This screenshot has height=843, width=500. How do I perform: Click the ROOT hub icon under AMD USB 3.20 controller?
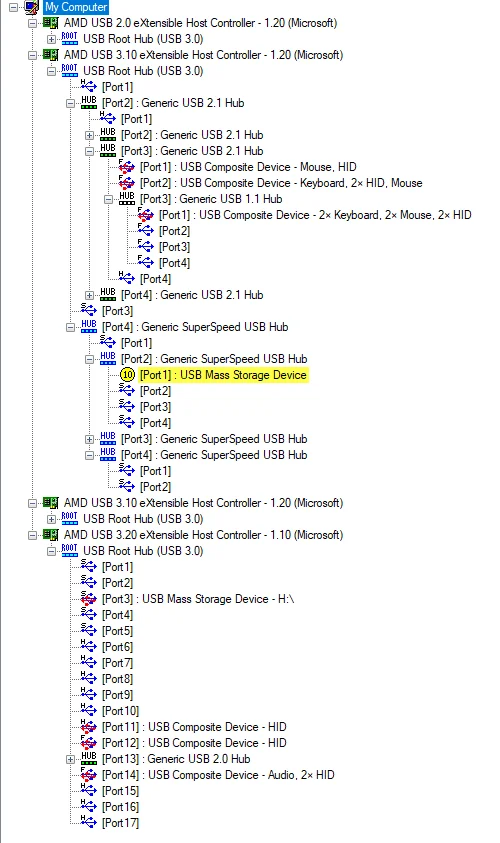coord(69,551)
